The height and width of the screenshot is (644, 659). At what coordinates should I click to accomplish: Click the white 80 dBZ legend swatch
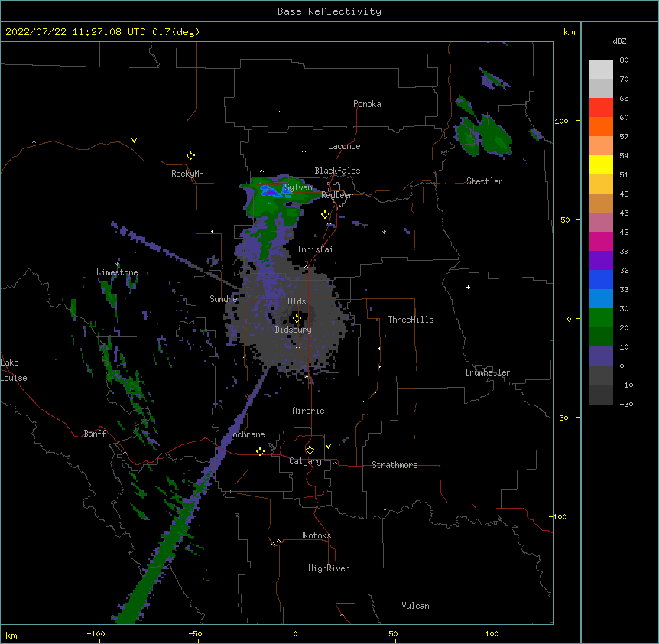click(x=601, y=70)
